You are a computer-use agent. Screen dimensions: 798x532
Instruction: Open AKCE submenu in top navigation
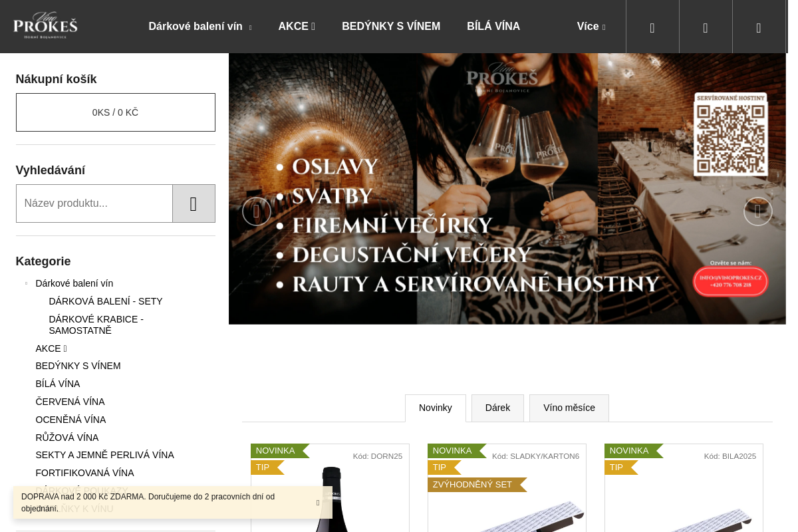click(297, 27)
